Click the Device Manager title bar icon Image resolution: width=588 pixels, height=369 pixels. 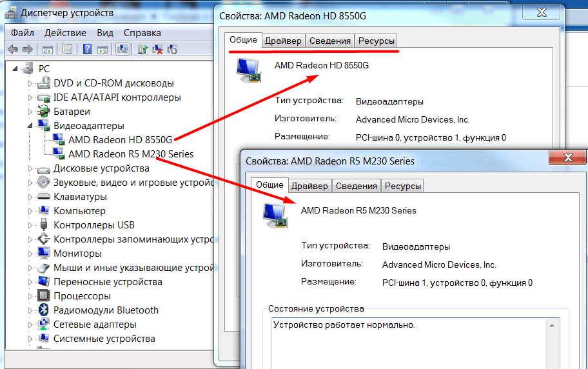tap(11, 13)
